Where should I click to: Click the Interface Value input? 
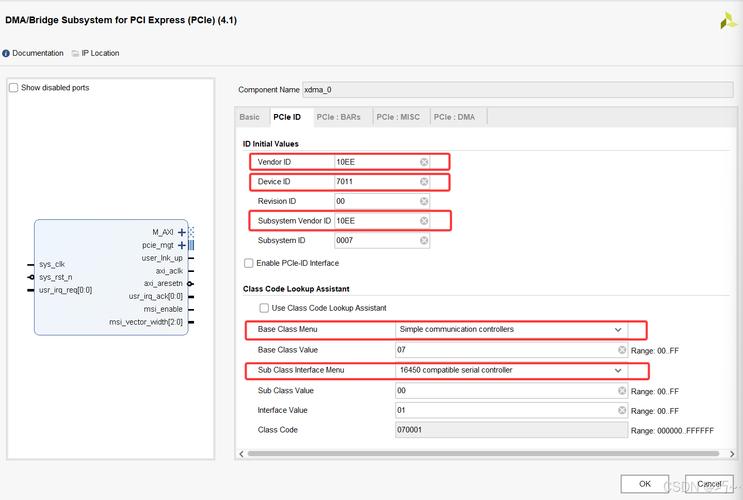pos(511,410)
